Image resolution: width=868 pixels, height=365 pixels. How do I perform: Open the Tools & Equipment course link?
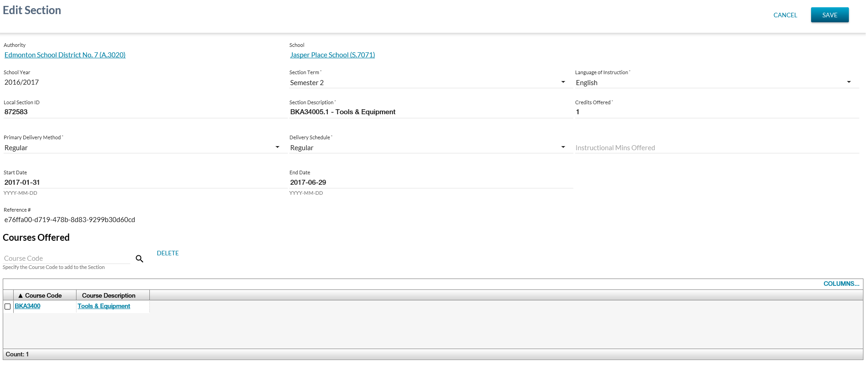point(104,306)
